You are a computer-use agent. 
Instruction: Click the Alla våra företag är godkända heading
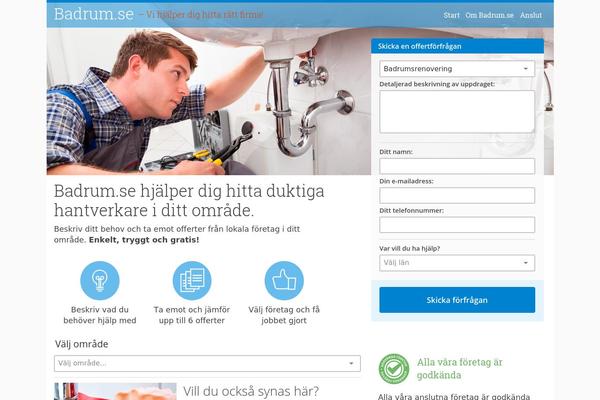(x=459, y=369)
